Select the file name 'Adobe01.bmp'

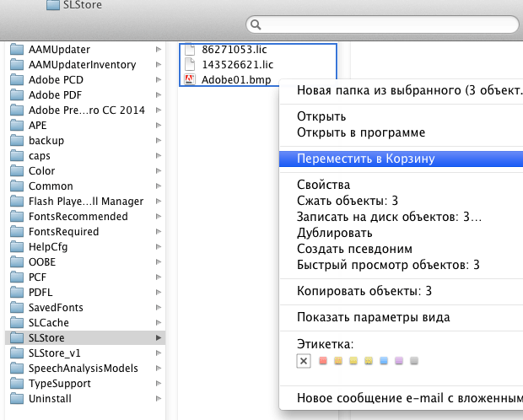(236, 80)
